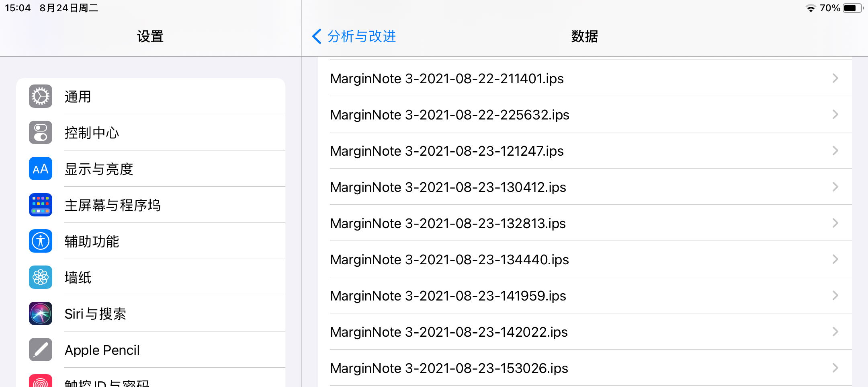The height and width of the screenshot is (387, 868).
Task: Tap the chevron on the 141959.ips row
Action: coord(835,295)
